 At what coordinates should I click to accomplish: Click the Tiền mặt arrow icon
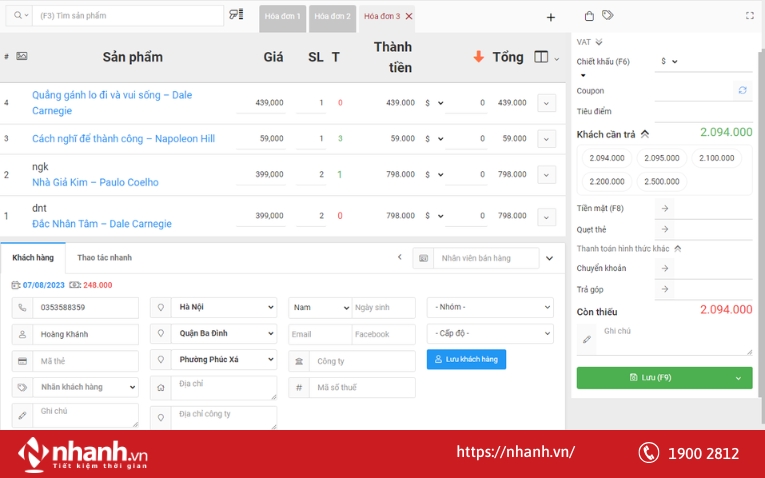click(666, 208)
